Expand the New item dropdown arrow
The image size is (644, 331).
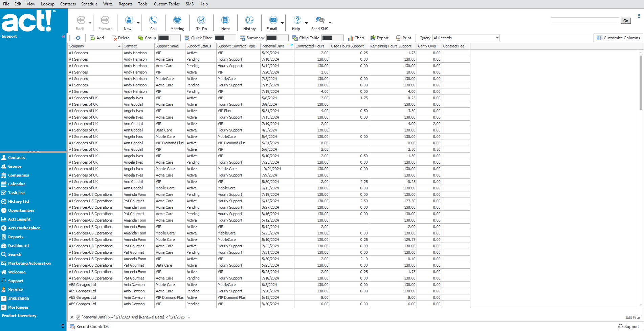point(138,23)
